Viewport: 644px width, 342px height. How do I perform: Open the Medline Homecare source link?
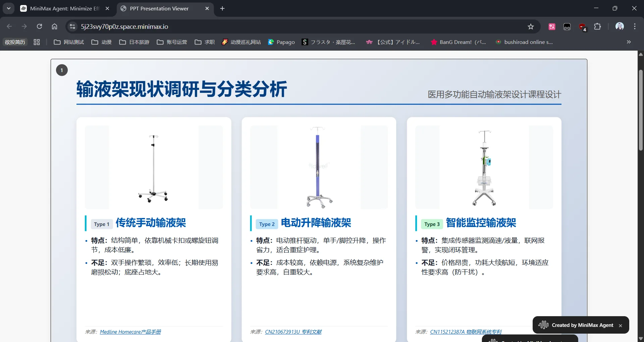pyautogui.click(x=130, y=332)
